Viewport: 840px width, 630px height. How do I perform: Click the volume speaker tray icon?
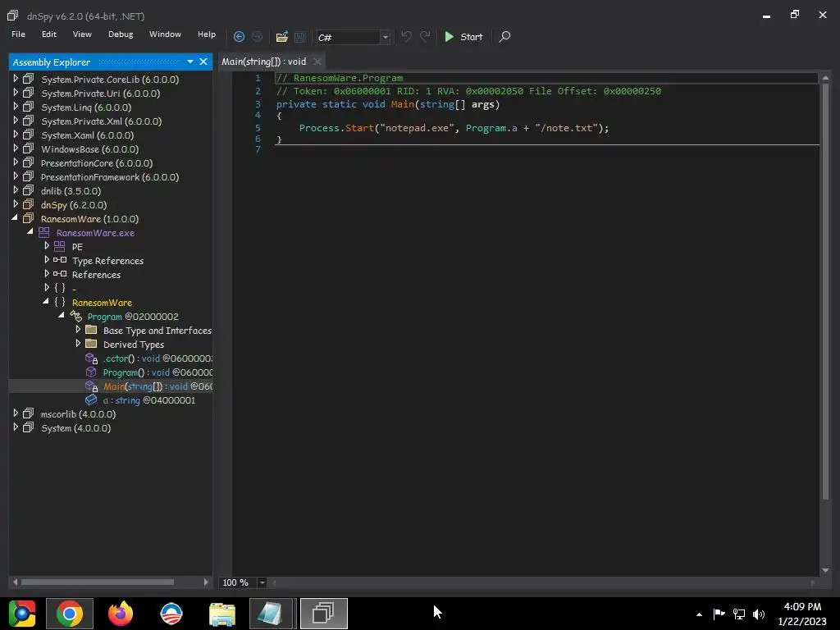759,614
